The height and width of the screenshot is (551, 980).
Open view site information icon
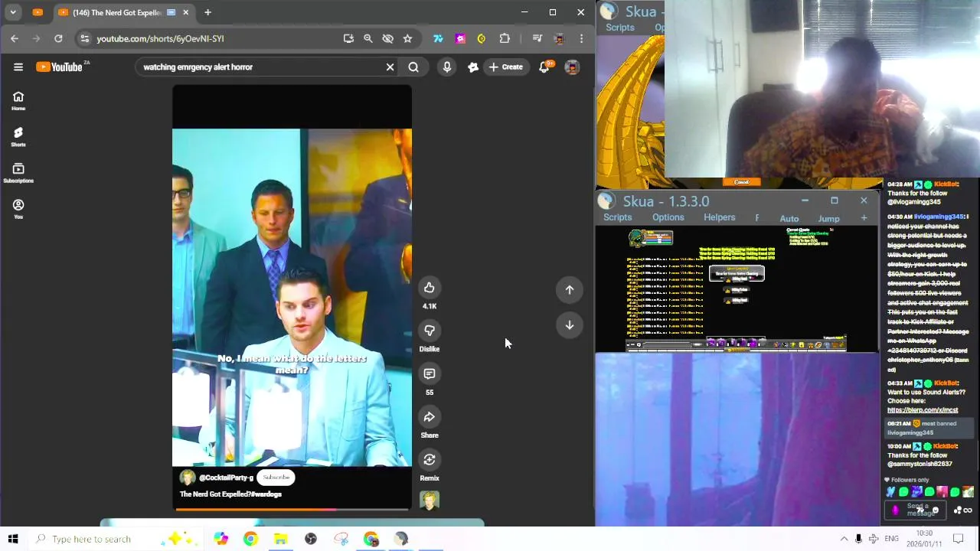[85, 38]
